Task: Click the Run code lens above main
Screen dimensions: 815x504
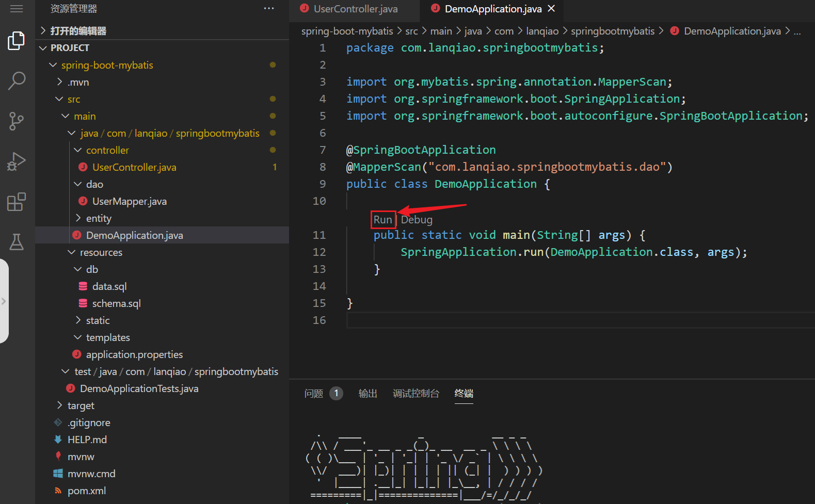Action: [383, 220]
